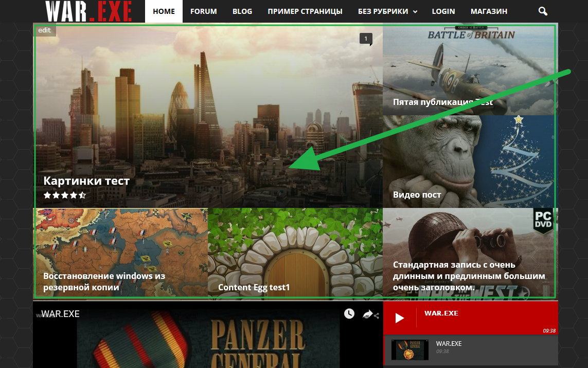Click the Panzer General playlist thumbnail
The width and height of the screenshot is (588, 368).
(x=410, y=349)
